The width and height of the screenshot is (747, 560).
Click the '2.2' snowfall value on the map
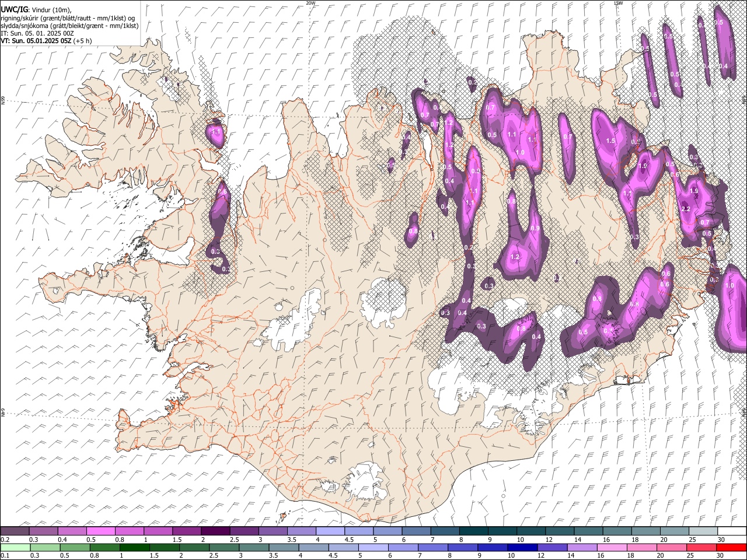686,209
